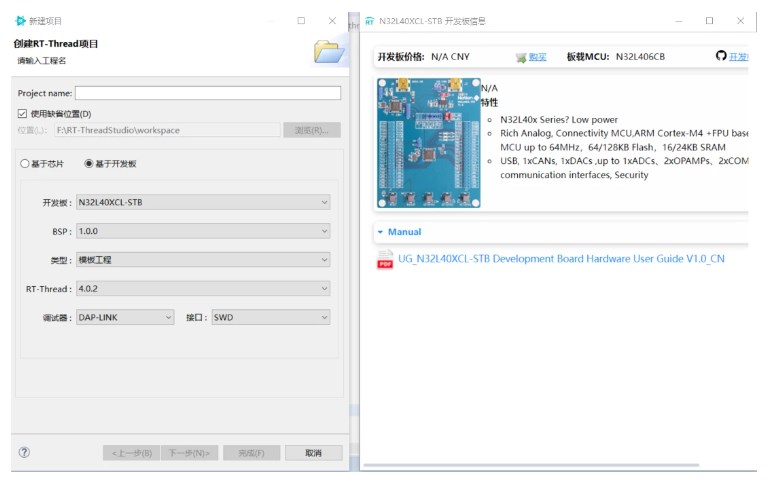Screen dimensions: 769x483
Task: Click the workspace location path field
Action: [167, 130]
